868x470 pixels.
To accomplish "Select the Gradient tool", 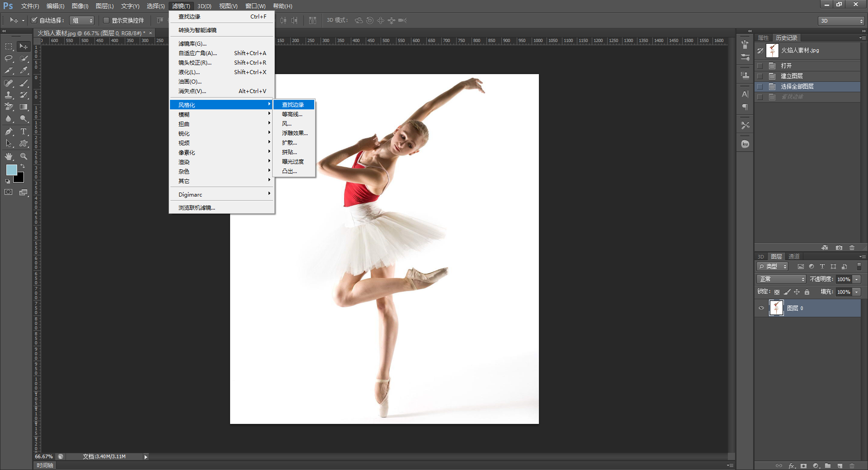I will tap(24, 107).
